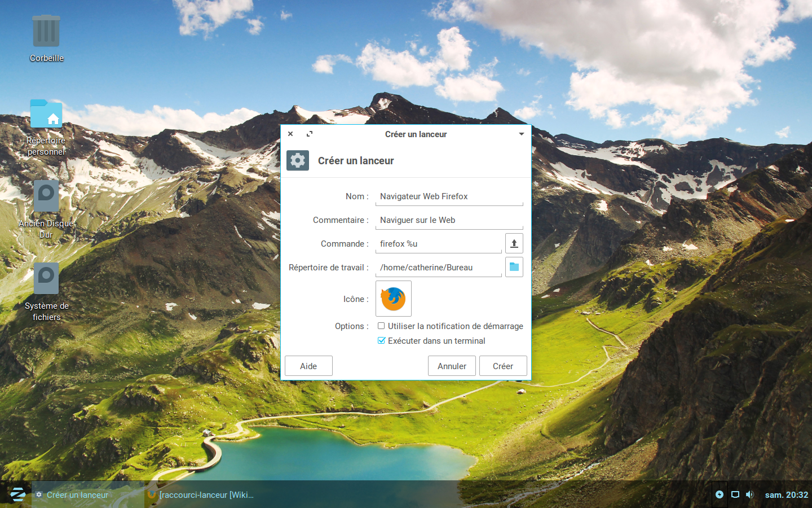Open the Zorin start menu
The height and width of the screenshot is (508, 812).
[x=17, y=494]
